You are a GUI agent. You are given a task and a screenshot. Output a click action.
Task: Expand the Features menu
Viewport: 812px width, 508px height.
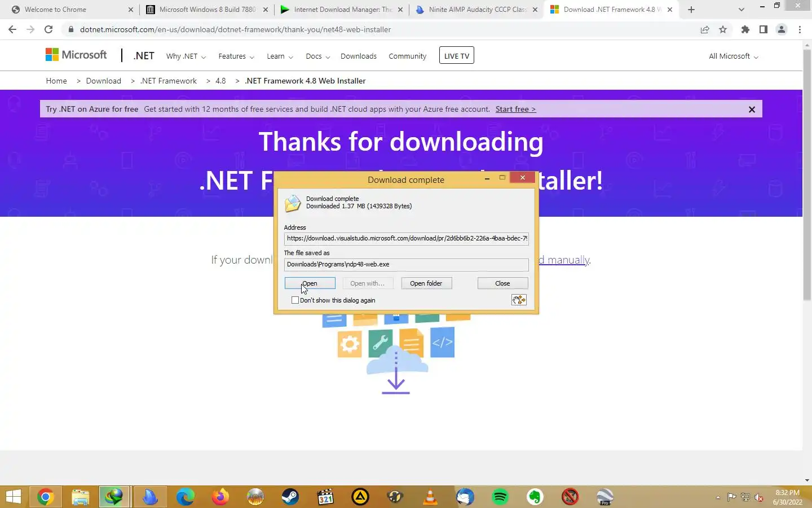pos(236,56)
